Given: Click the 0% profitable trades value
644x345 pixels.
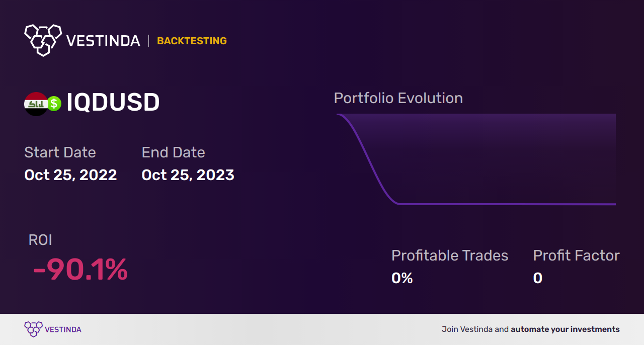Looking at the screenshot, I should coord(402,278).
